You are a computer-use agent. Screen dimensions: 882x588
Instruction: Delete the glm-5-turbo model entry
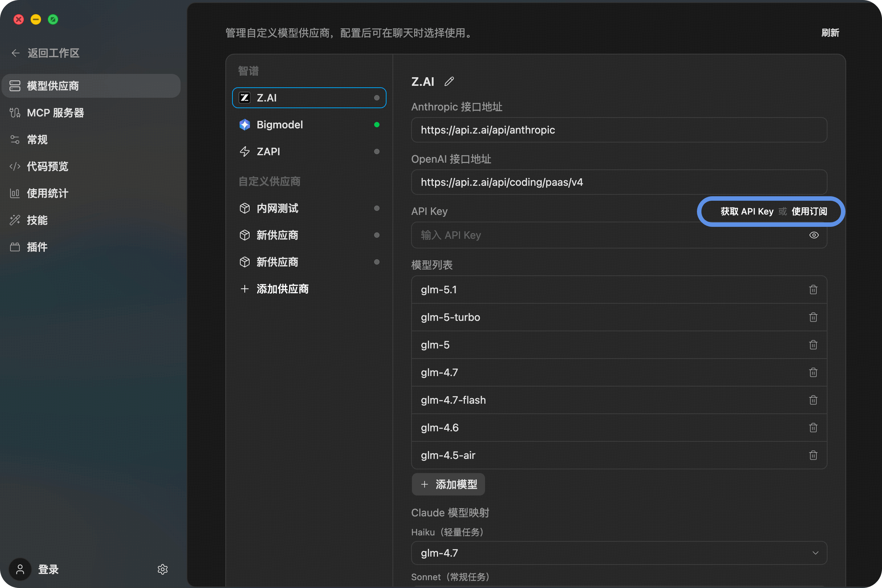[813, 317]
